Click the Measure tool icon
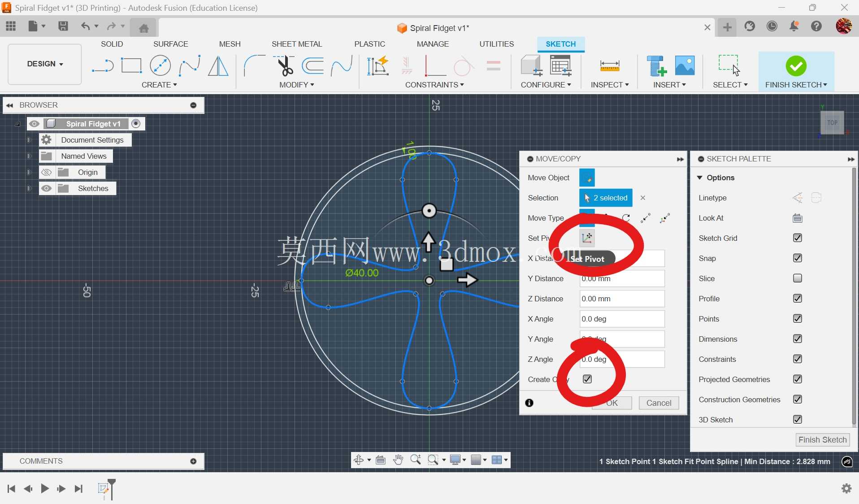 tap(610, 66)
